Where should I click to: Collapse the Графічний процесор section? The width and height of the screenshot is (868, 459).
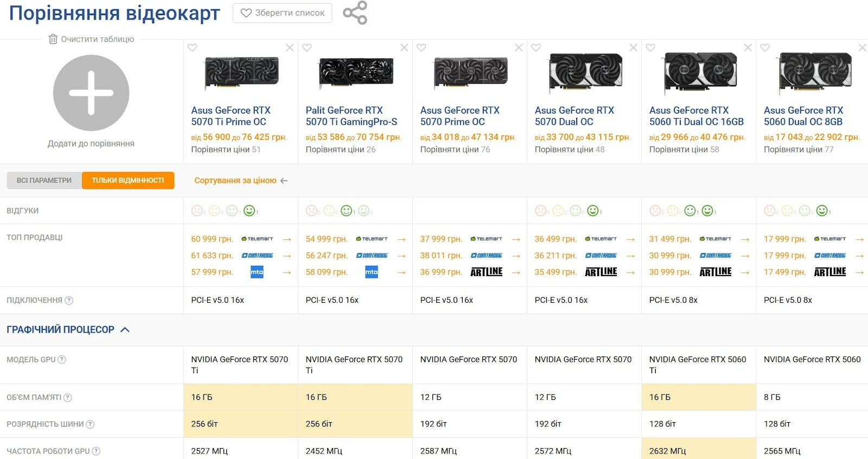click(x=125, y=330)
